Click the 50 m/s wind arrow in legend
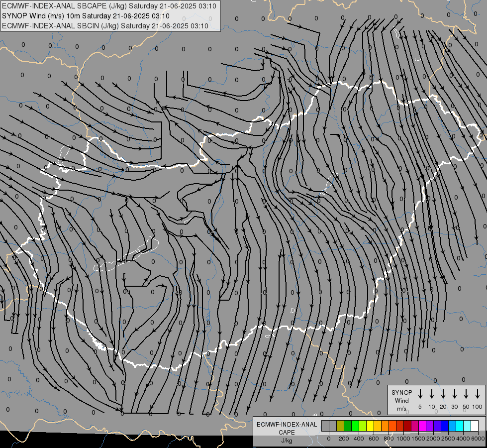 466,394
